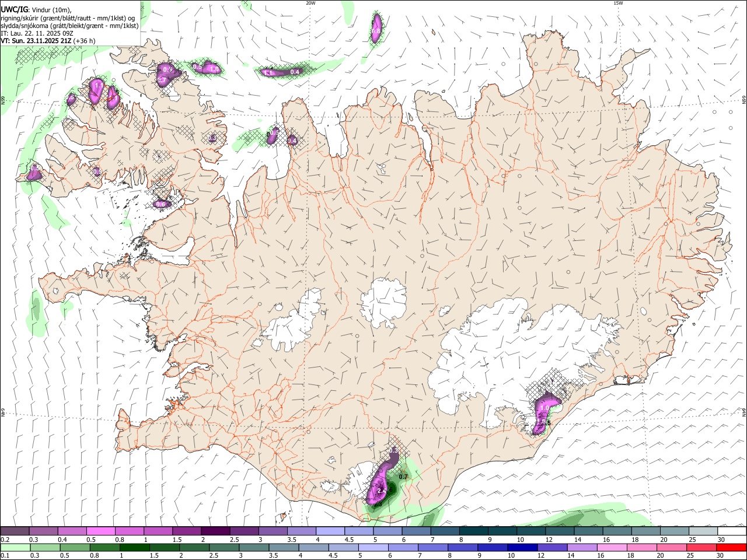
Task: Click the medium blue 8–9 rain swatch
Action: [463, 547]
